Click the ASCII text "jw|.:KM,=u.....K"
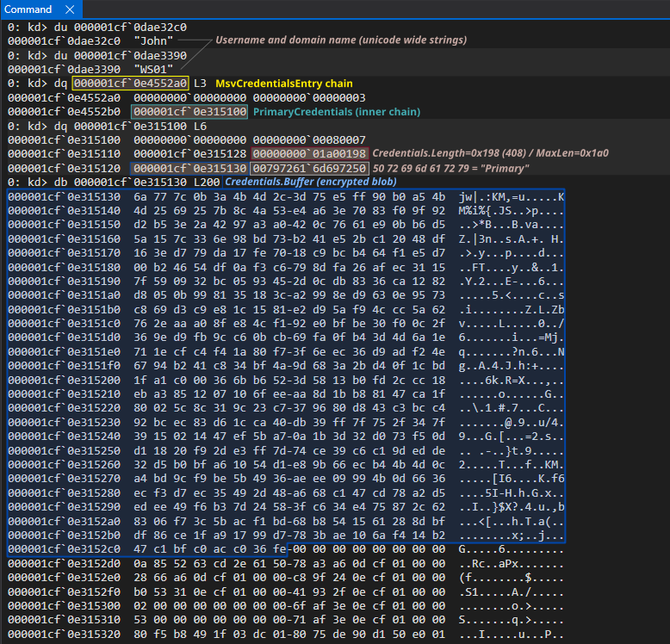 512,197
